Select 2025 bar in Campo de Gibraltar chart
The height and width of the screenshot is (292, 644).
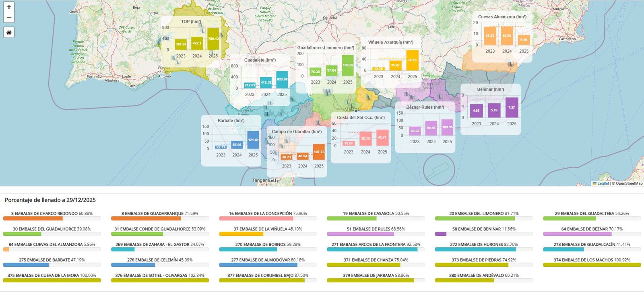tap(319, 152)
